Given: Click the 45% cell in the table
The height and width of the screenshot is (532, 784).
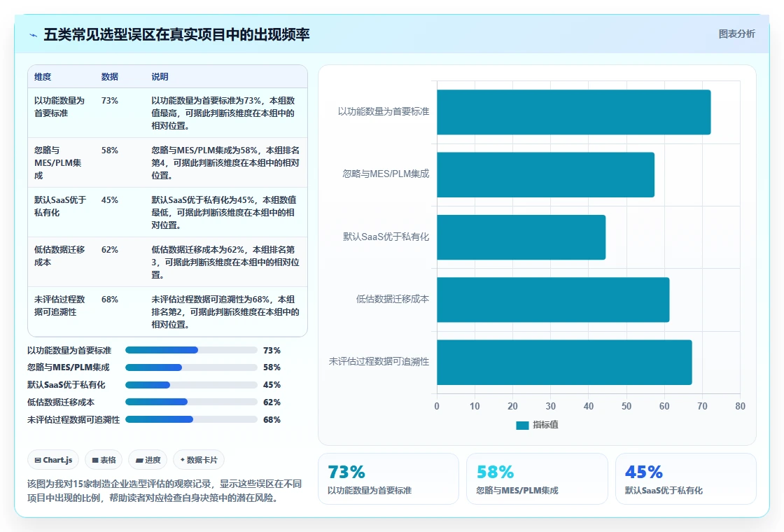Looking at the screenshot, I should coord(109,200).
